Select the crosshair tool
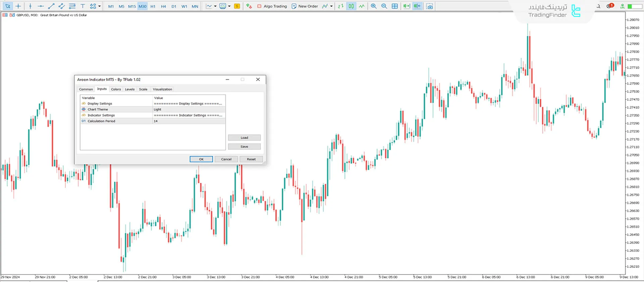This screenshot has height=282, width=644. coord(18,6)
